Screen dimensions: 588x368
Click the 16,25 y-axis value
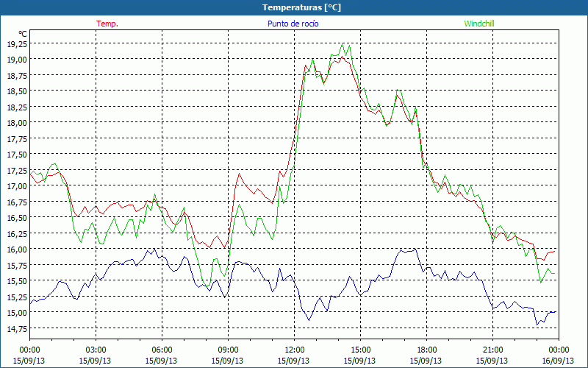(x=16, y=233)
